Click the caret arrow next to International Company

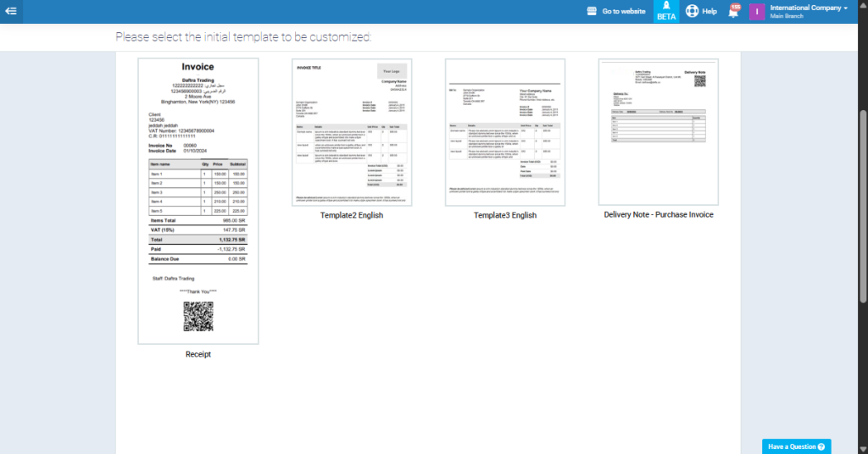tap(846, 8)
